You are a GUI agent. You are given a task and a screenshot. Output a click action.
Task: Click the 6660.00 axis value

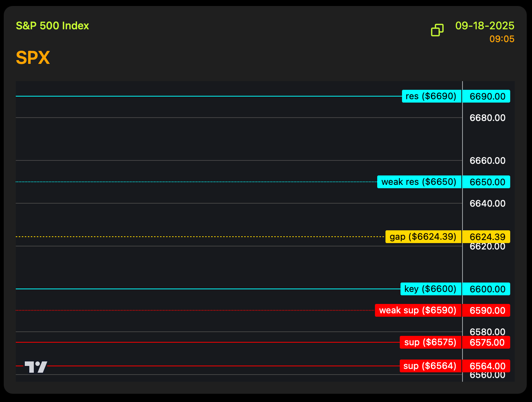point(488,161)
